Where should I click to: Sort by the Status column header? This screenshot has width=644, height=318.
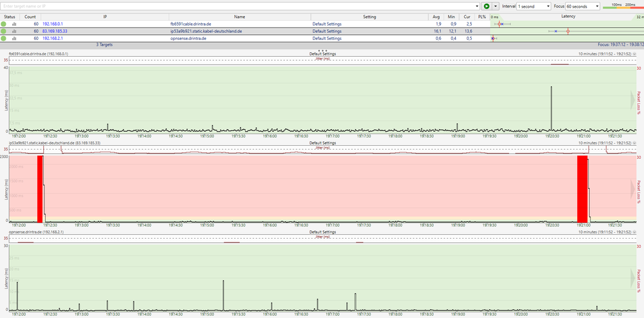coord(10,17)
